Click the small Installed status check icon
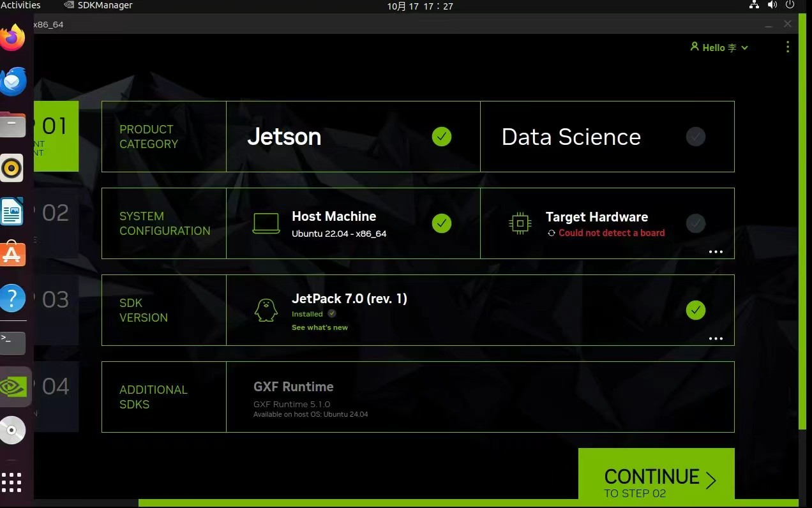Viewport: 812px width, 508px height. point(332,313)
